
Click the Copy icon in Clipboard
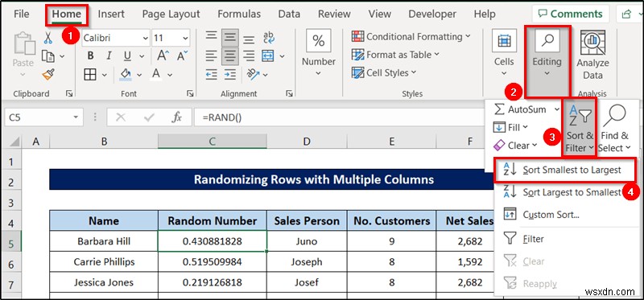(x=48, y=55)
